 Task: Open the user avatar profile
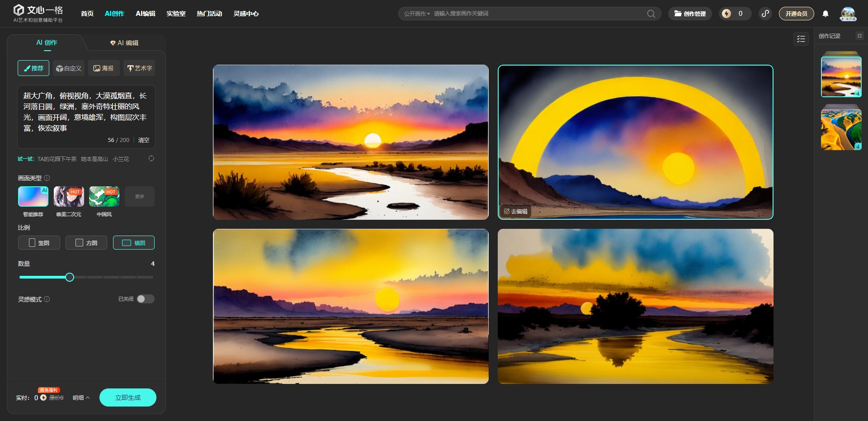pyautogui.click(x=848, y=14)
